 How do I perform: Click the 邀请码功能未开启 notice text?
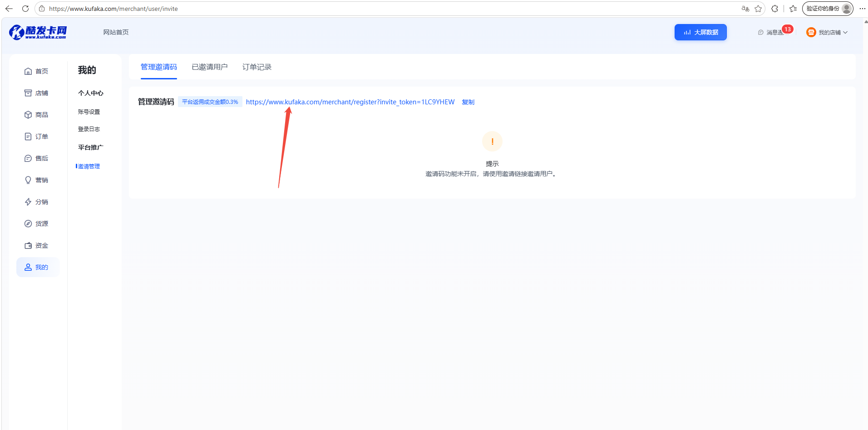point(492,174)
